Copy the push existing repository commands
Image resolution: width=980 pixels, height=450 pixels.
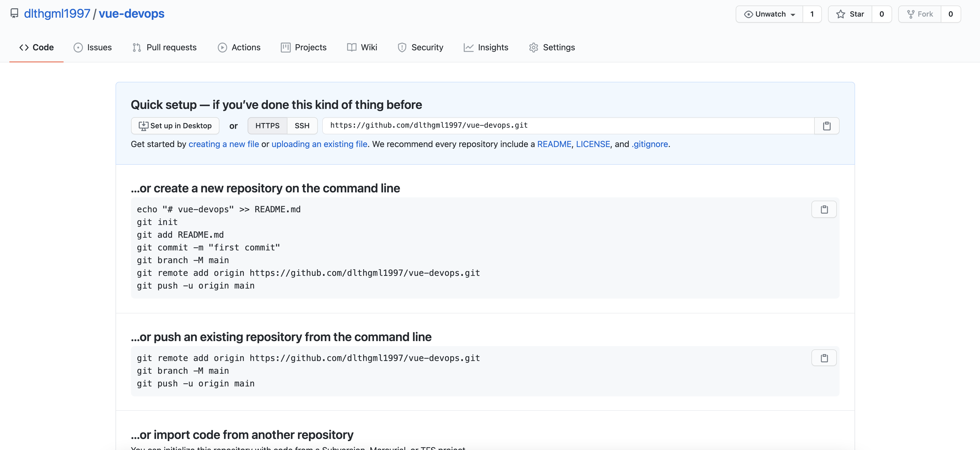click(824, 358)
